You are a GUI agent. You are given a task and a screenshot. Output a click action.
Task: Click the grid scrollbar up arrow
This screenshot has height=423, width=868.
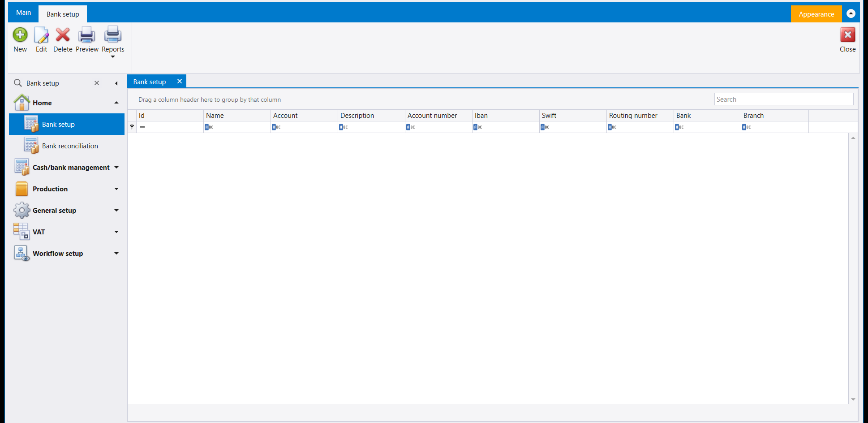(x=853, y=138)
